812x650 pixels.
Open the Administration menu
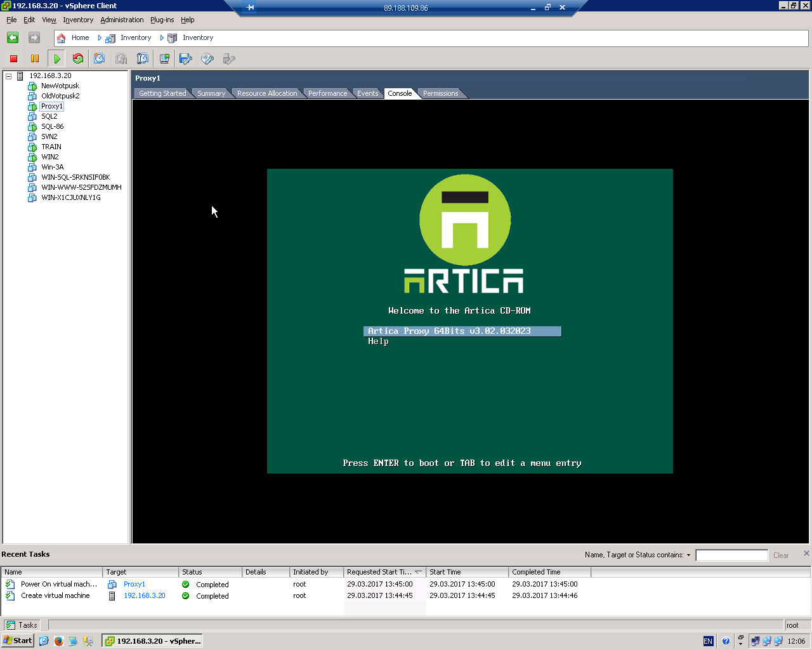tap(122, 20)
